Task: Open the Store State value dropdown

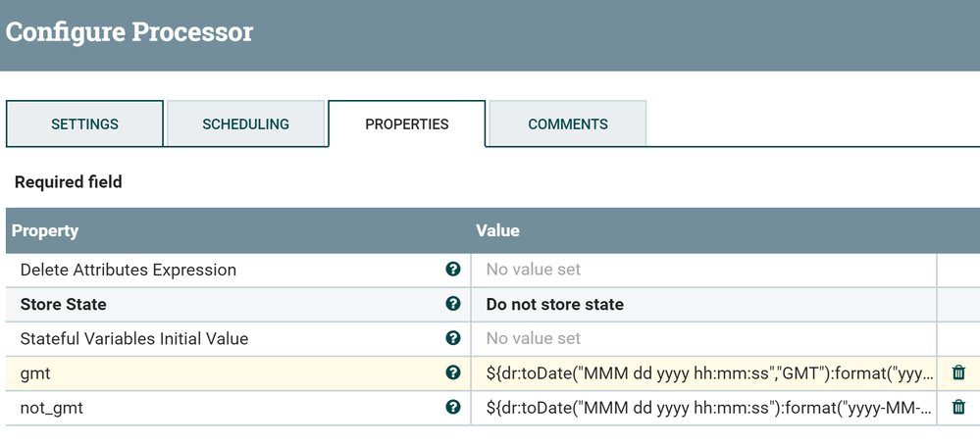Action: click(702, 304)
